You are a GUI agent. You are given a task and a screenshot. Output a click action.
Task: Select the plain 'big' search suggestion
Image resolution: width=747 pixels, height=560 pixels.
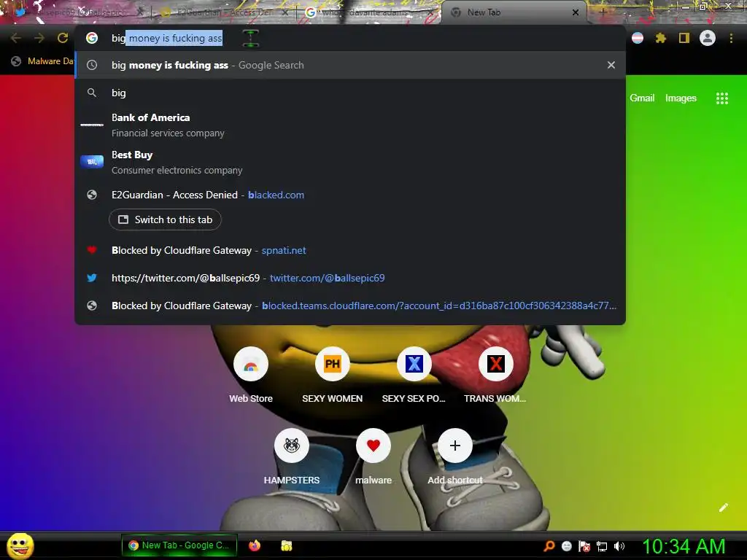click(350, 93)
